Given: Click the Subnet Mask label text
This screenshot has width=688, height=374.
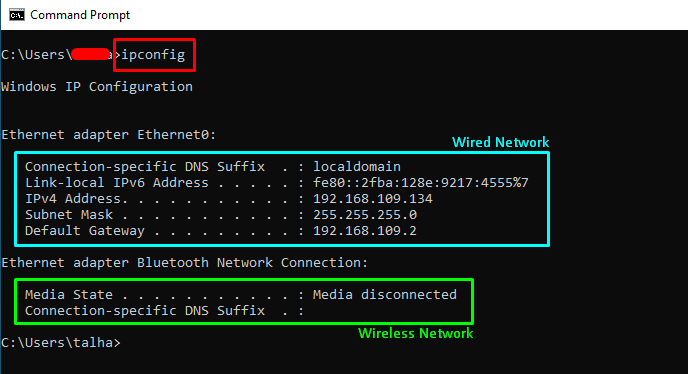Looking at the screenshot, I should tap(69, 215).
